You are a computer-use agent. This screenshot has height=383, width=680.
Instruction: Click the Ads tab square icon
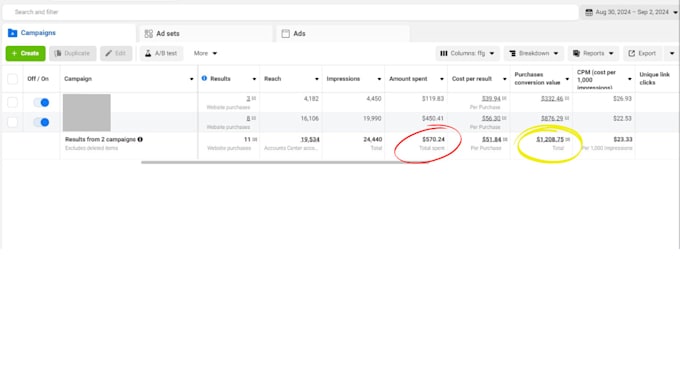coord(285,33)
